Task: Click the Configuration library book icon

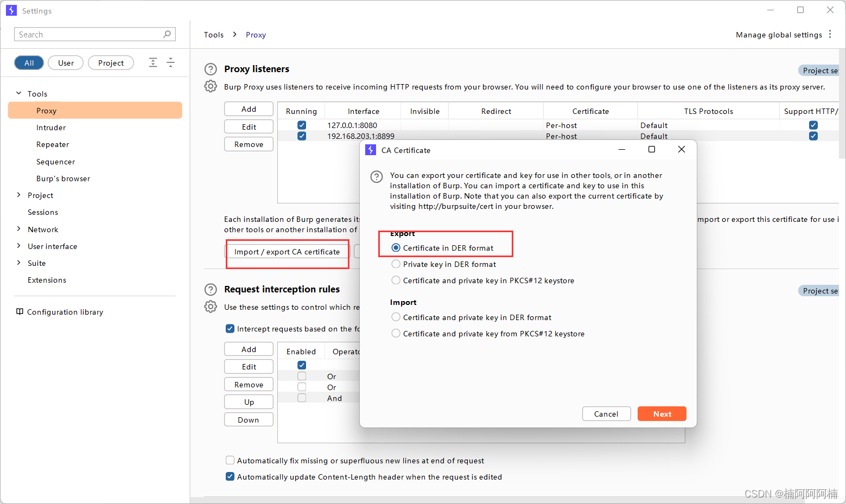Action: pos(20,311)
